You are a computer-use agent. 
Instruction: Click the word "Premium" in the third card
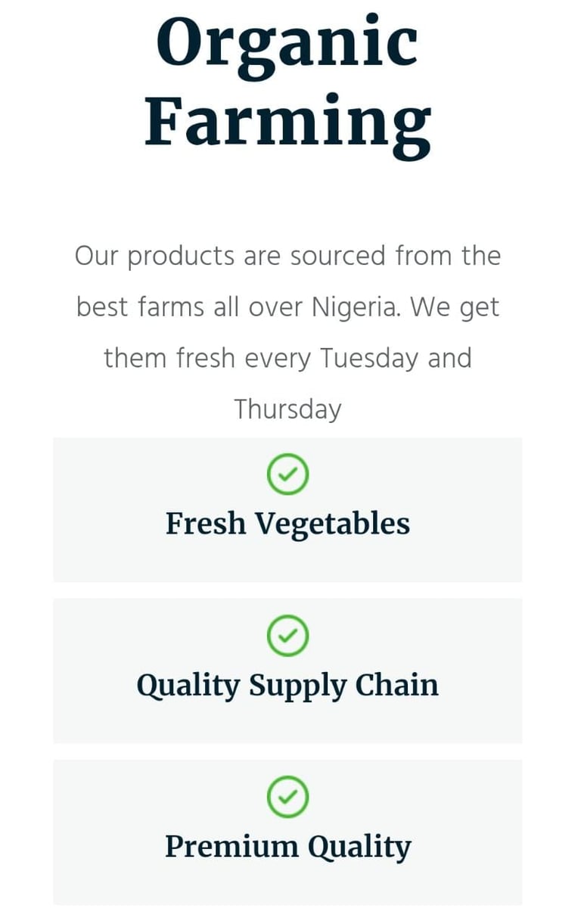point(220,846)
